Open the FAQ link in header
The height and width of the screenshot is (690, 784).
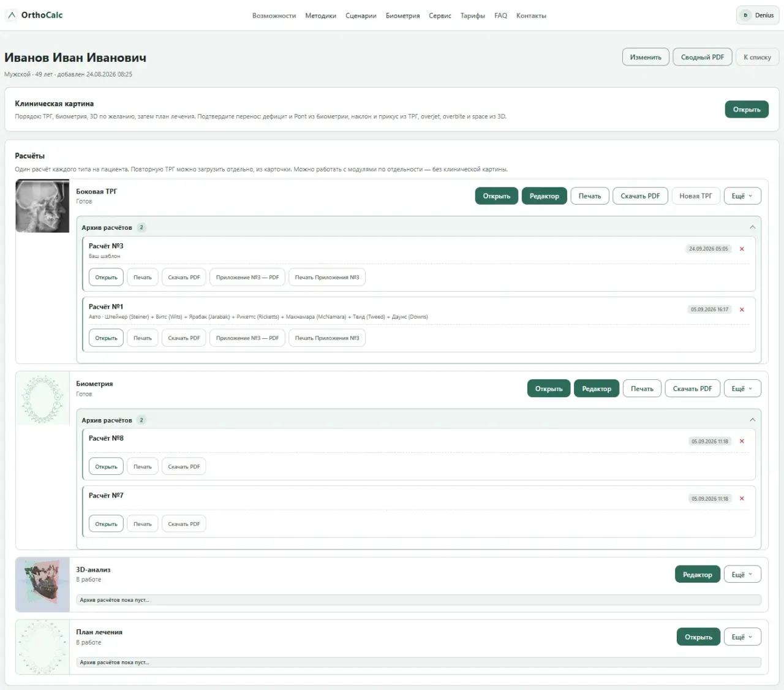pyautogui.click(x=500, y=16)
